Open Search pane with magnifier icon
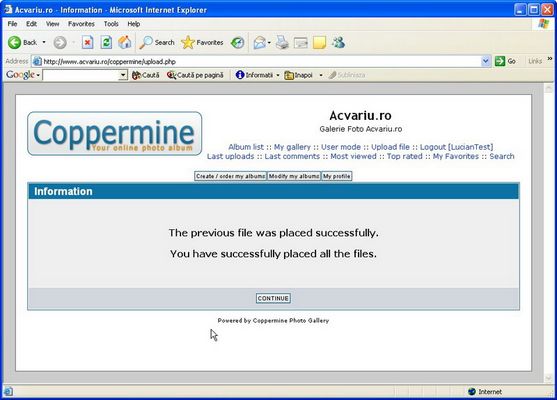 (x=146, y=43)
